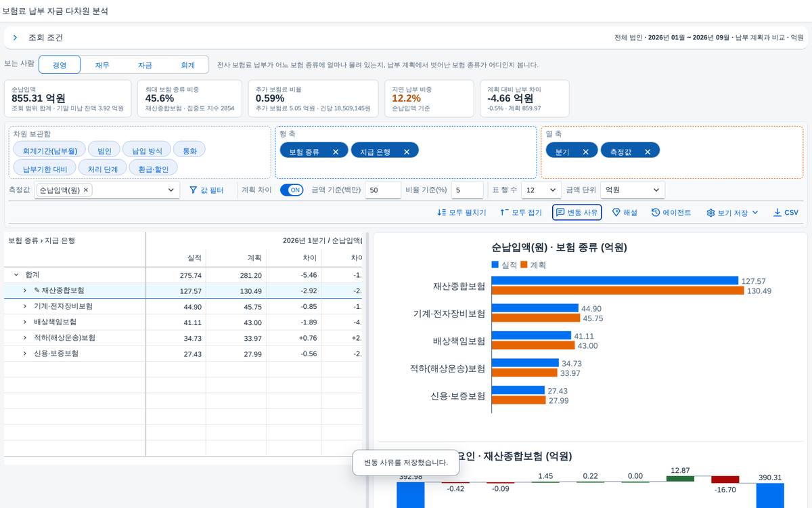Expand the 적하(해상운송)보험 row
Screen dimensions: 812x508
[25, 337]
